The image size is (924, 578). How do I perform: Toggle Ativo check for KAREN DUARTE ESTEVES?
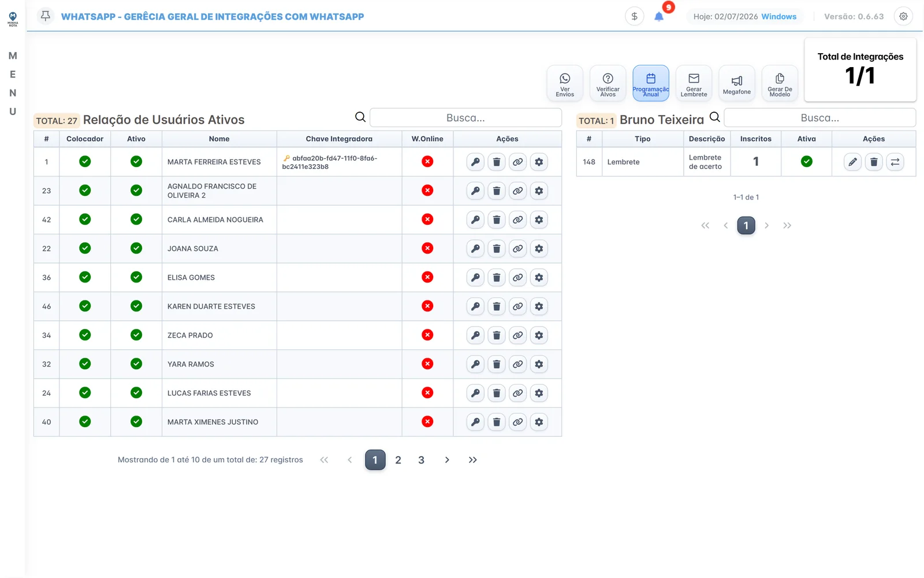click(x=136, y=306)
